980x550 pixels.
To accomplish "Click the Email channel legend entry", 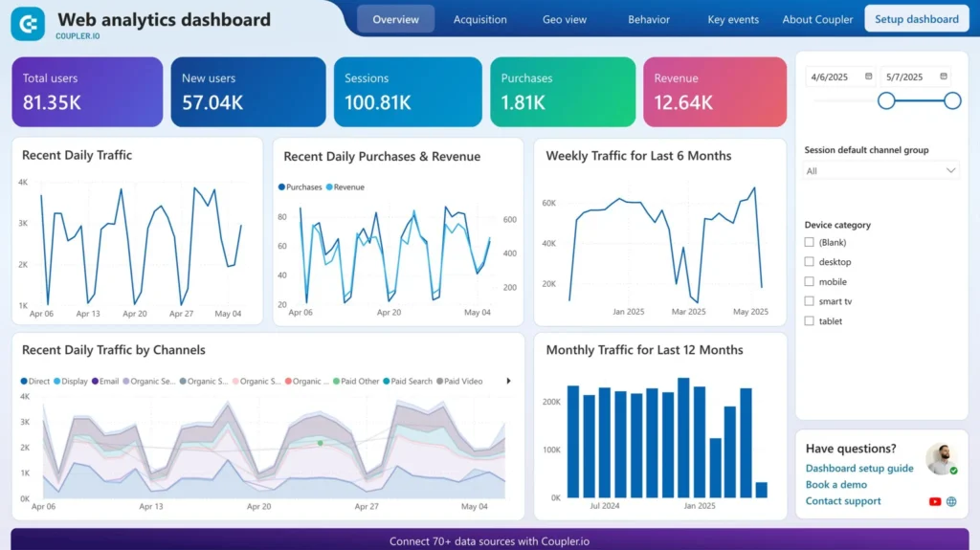I will pos(105,382).
